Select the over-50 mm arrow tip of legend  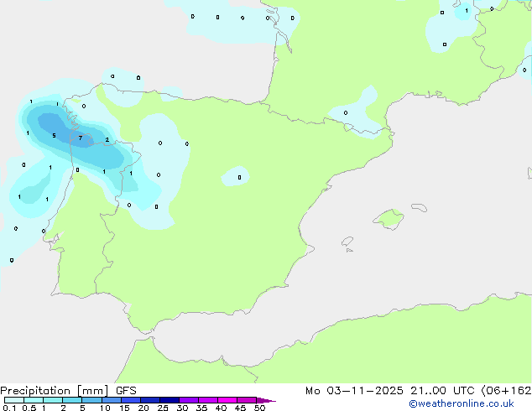[266, 400]
